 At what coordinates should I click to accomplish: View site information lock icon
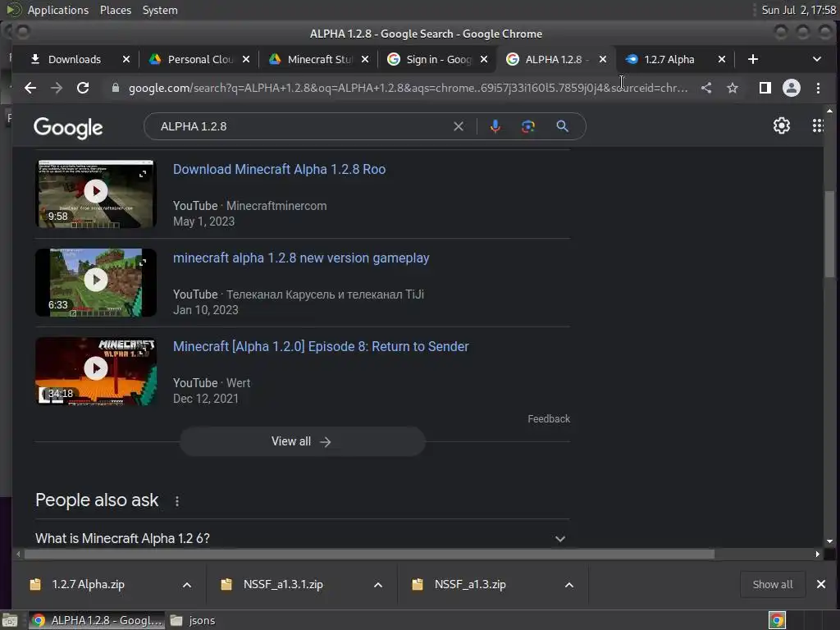[115, 88]
